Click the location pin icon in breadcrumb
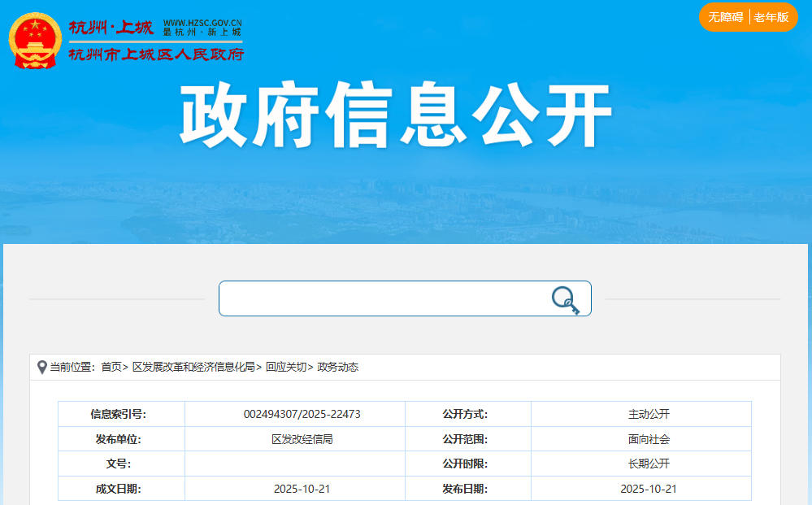The image size is (812, 505). click(42, 368)
